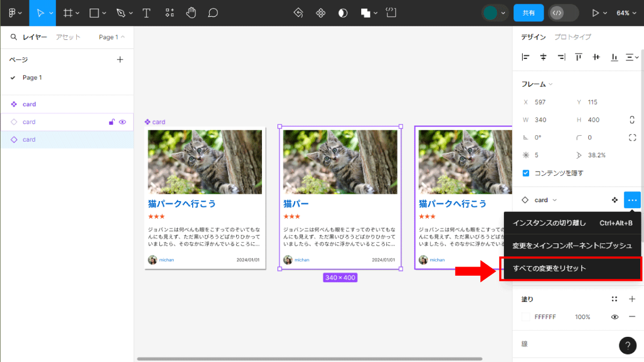The image size is (644, 362).
Task: Open the shape tools dropdown arrow
Action: [104, 13]
